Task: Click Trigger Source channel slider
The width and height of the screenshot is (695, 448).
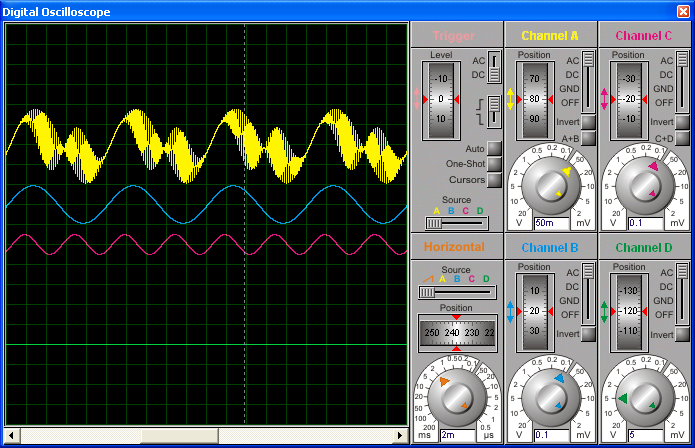Action: 457,224
